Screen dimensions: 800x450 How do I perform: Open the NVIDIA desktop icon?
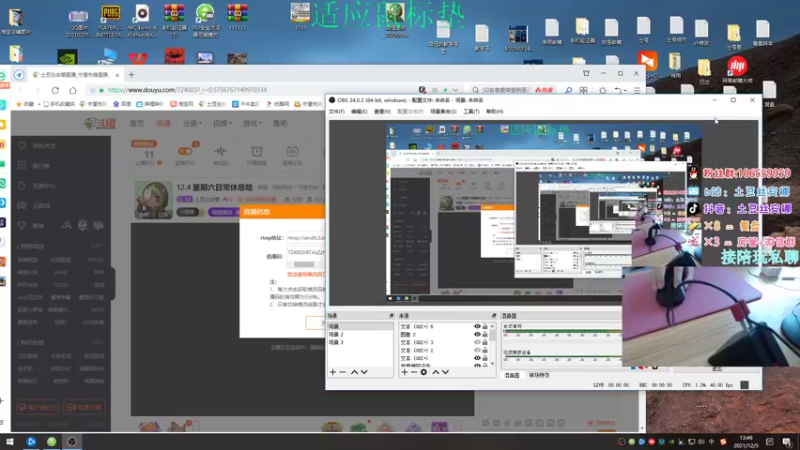click(67, 57)
